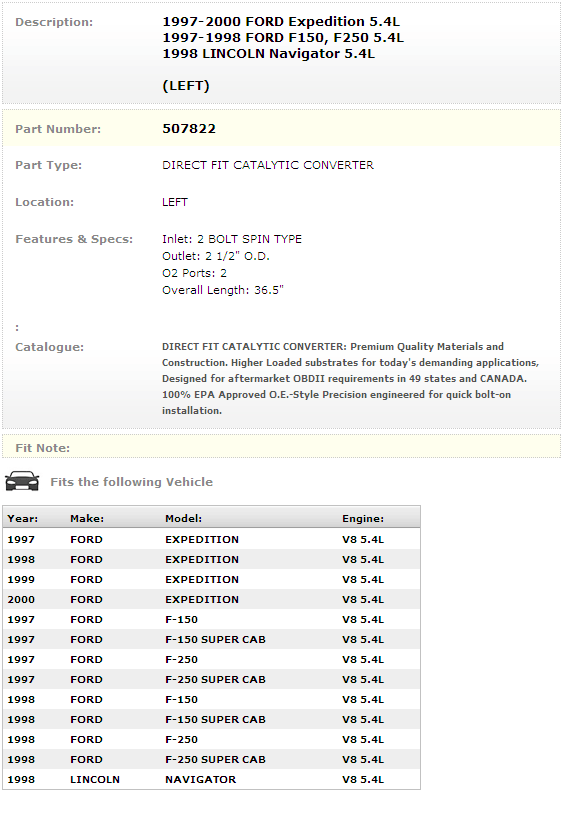Click the 1998 F-250 SUPER CAB model cell
The height and width of the screenshot is (819, 570).
(215, 759)
